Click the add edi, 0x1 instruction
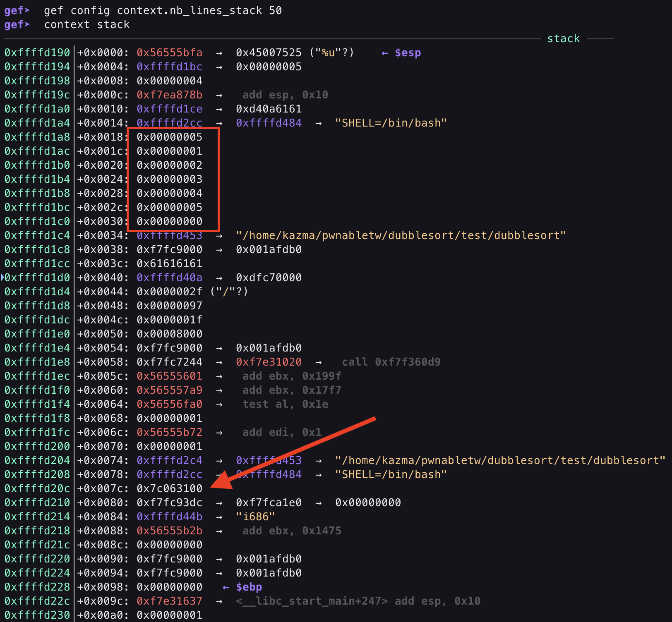This screenshot has height=622, width=672. (x=282, y=432)
